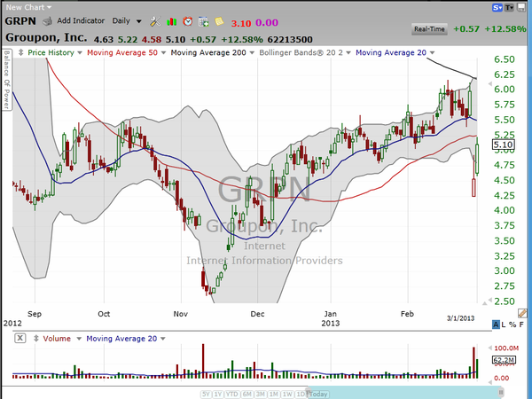532x399 pixels.
Task: Select the 6M time range
Action: [247, 395]
